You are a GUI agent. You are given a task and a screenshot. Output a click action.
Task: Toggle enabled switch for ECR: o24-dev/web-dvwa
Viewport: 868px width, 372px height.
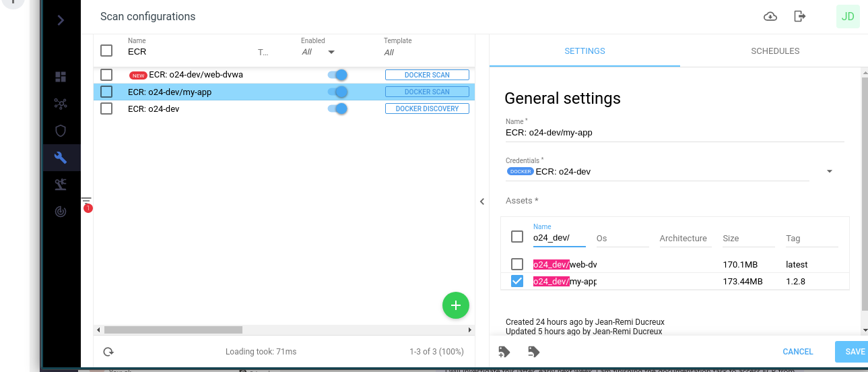click(337, 75)
